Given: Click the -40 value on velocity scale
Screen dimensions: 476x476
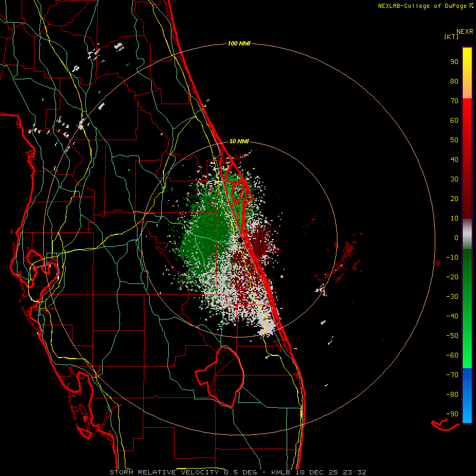Looking at the screenshot, I should [x=452, y=316].
